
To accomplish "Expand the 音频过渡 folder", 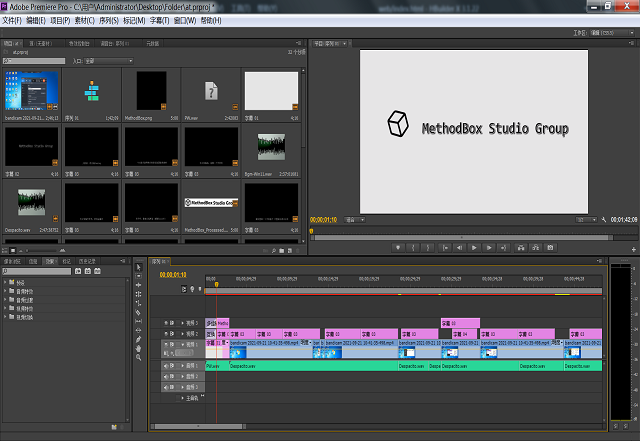I will [x=5, y=299].
